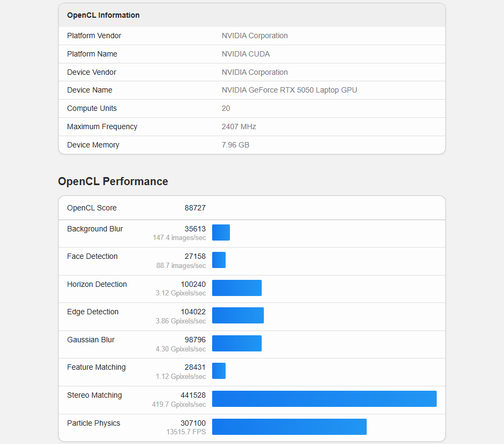Click the Particle Physics 13515.7 FPS text
Screen dimensions: 504x444
186,432
